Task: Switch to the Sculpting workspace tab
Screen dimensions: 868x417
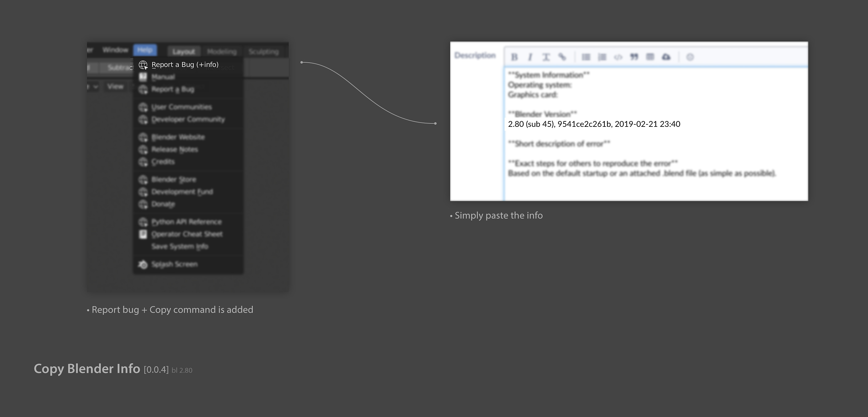Action: click(264, 52)
